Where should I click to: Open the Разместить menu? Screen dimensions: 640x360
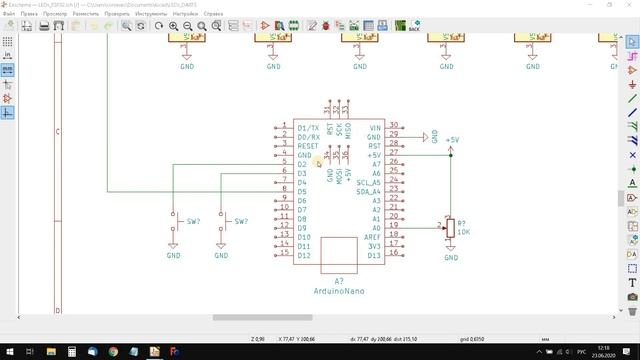[x=86, y=14]
